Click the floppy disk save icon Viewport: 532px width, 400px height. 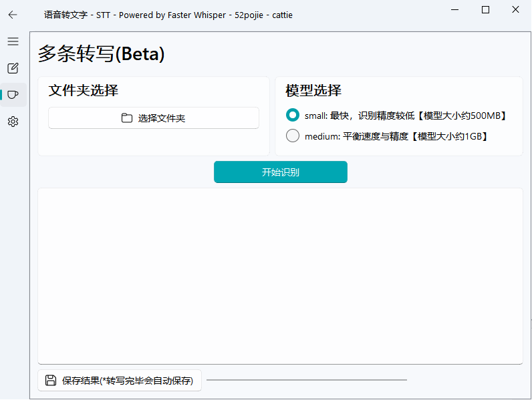coord(51,381)
